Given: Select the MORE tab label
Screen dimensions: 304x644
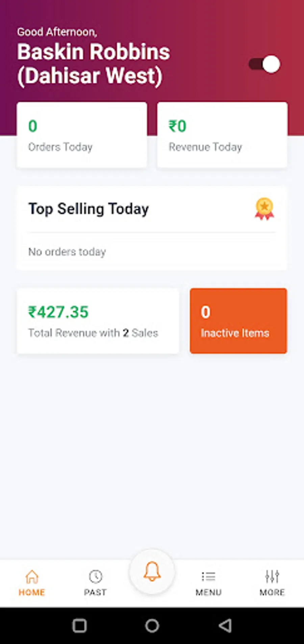Looking at the screenshot, I should 272,592.
